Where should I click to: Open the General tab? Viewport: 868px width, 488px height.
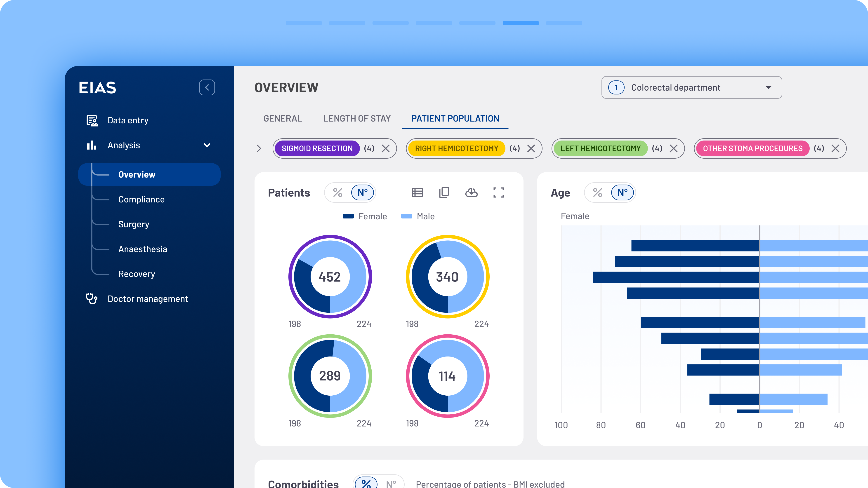[x=283, y=119]
